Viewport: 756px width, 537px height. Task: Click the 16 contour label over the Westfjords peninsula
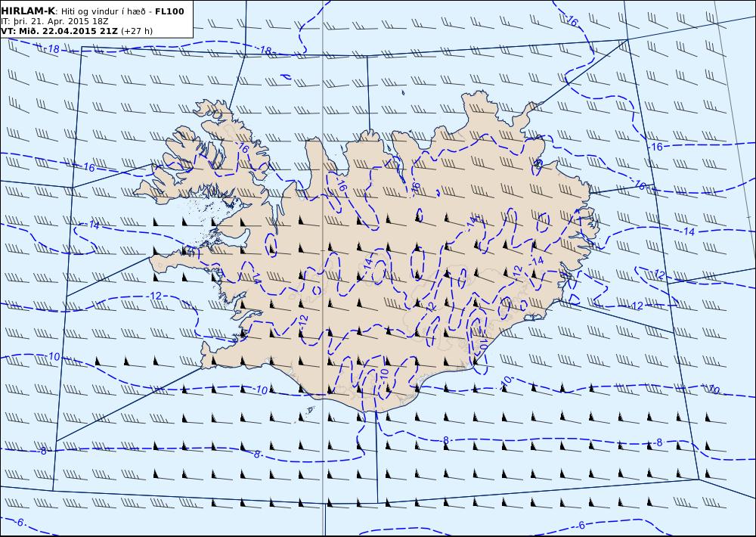[244, 149]
